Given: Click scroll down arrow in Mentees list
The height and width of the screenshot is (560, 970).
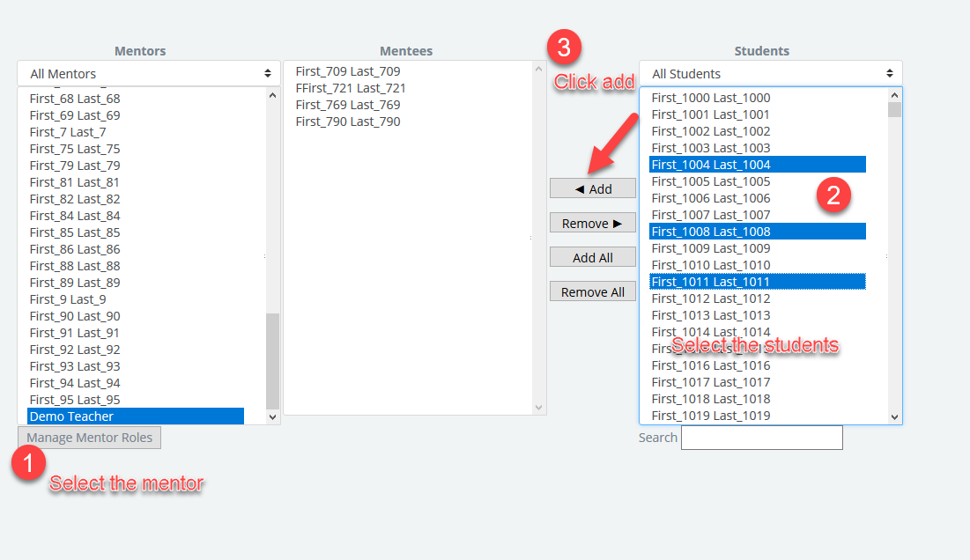Looking at the screenshot, I should pos(539,408).
